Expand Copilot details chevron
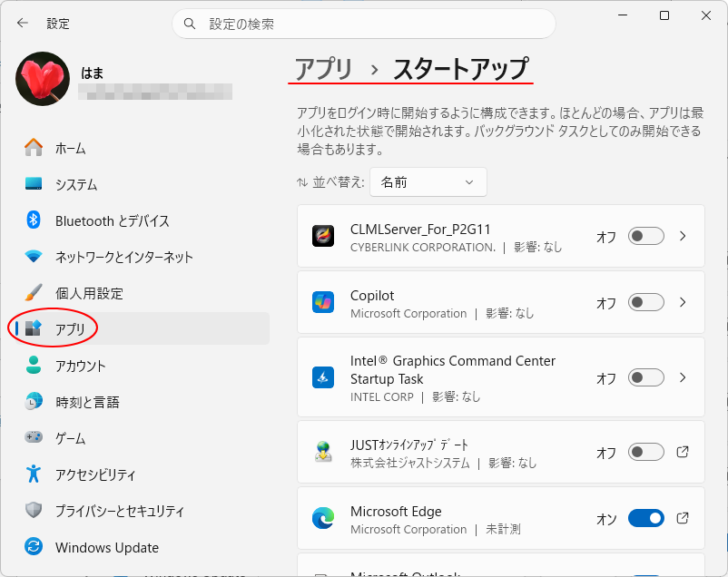Screen dimensions: 728x577 point(682,302)
